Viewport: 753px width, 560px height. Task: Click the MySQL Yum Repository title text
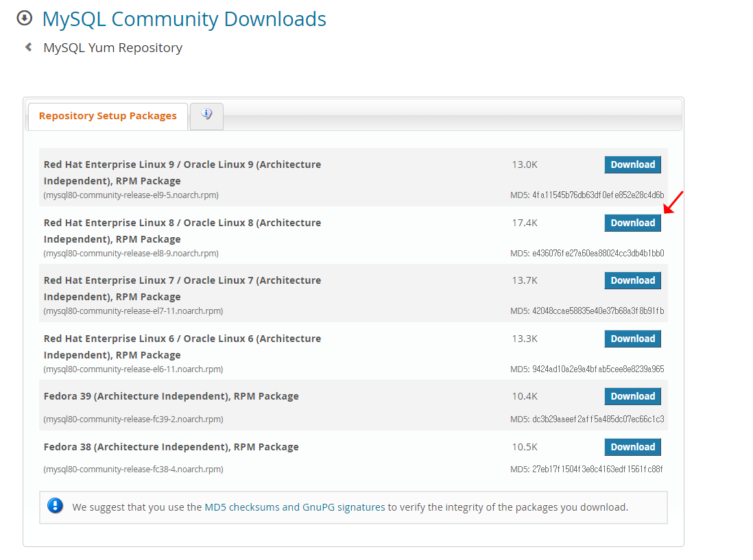[x=113, y=48]
